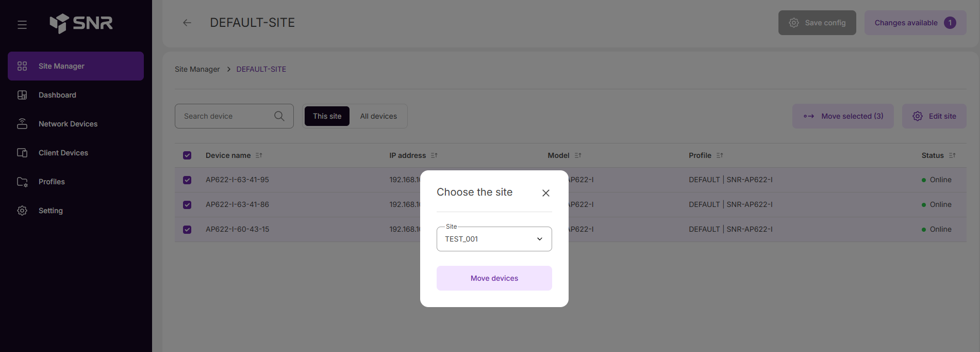Click the SNR logo
The height and width of the screenshot is (352, 980).
[81, 23]
